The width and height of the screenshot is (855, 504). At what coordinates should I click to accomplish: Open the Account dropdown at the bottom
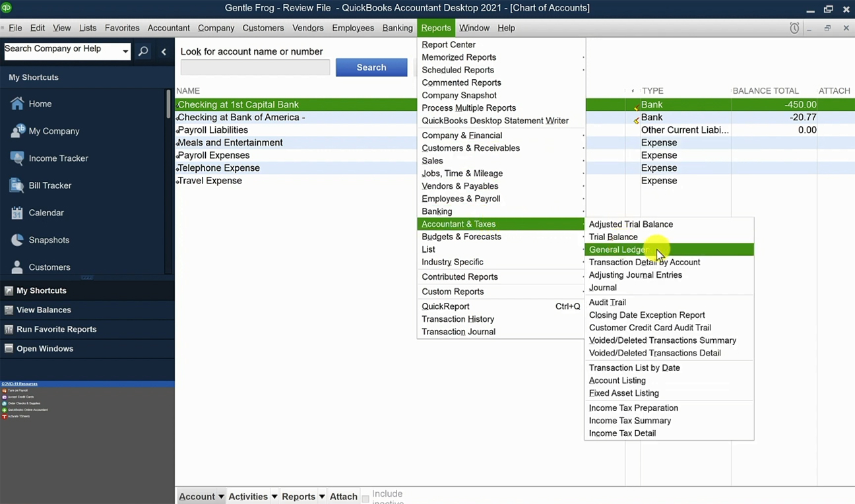point(201,497)
